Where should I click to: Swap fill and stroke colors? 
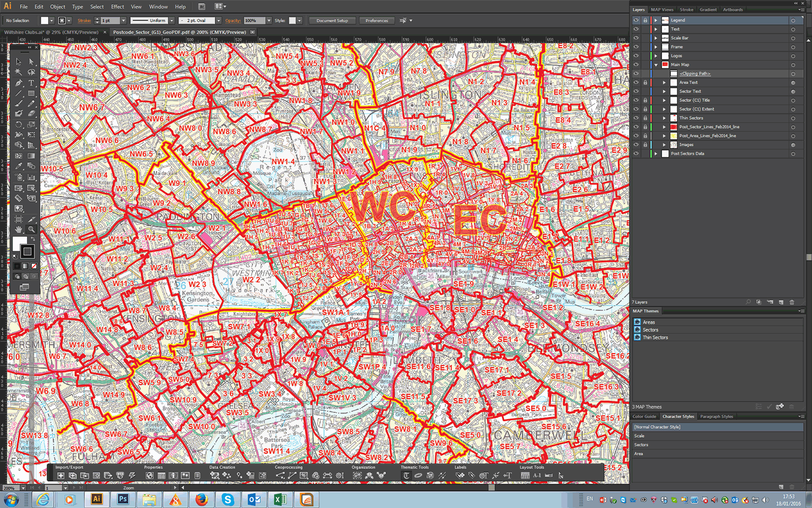33,239
